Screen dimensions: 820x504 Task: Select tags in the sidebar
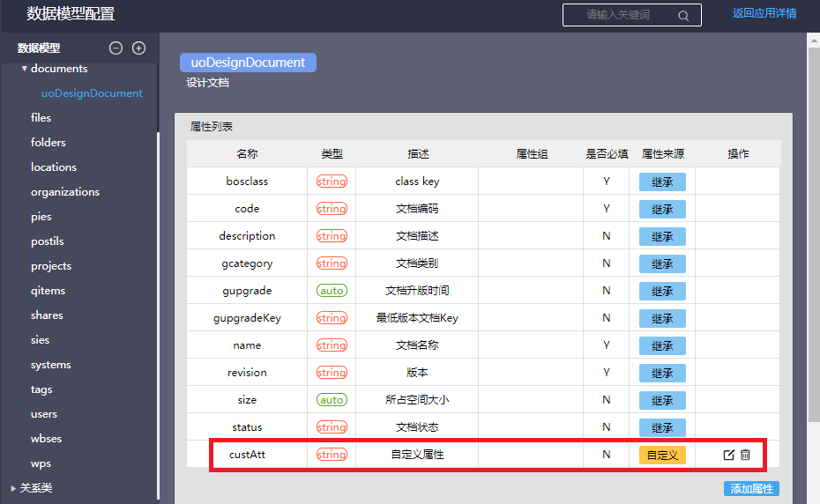[41, 389]
